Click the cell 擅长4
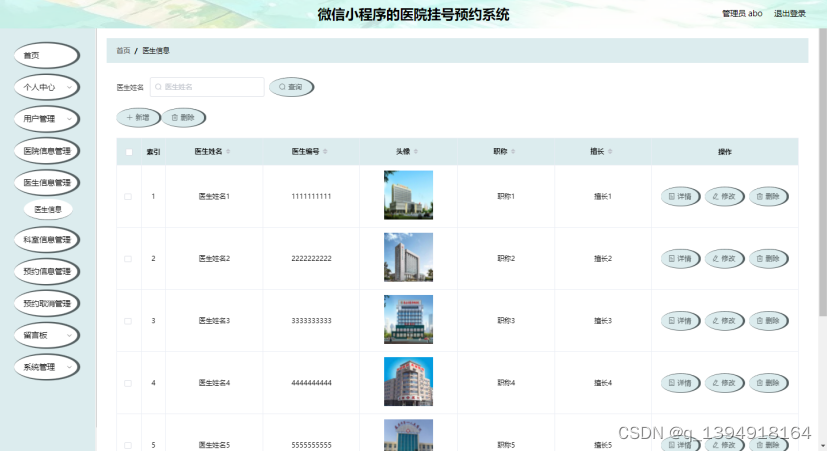Image resolution: width=827 pixels, height=451 pixels. point(603,383)
